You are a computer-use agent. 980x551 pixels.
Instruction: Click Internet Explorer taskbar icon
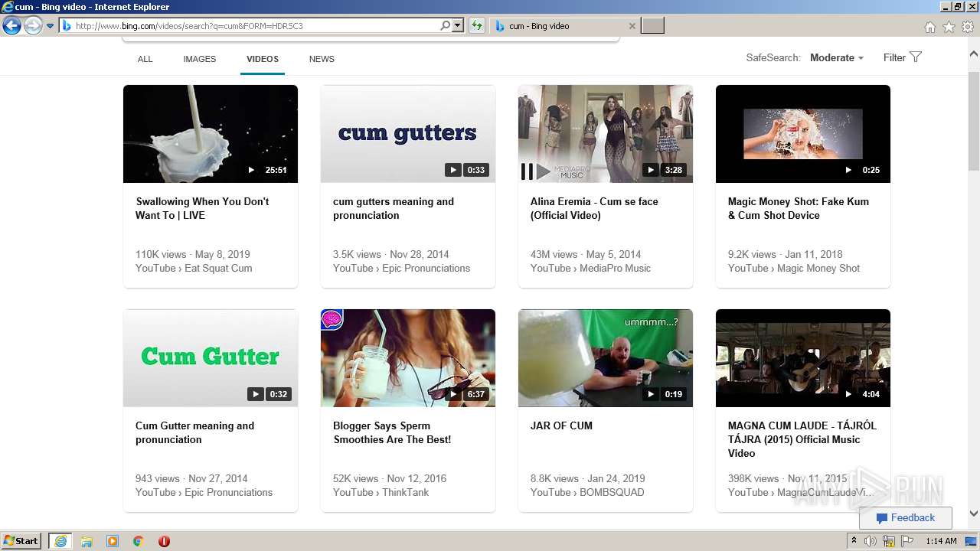tap(60, 541)
